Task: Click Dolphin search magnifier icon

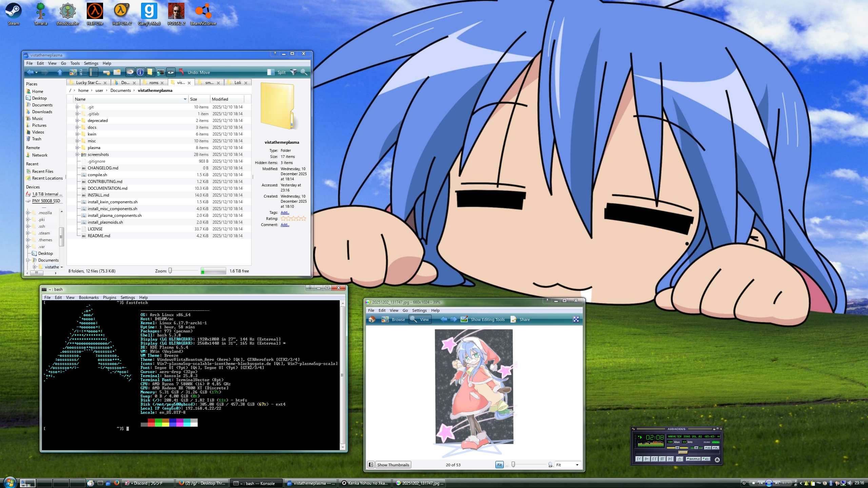Action: tap(304, 72)
